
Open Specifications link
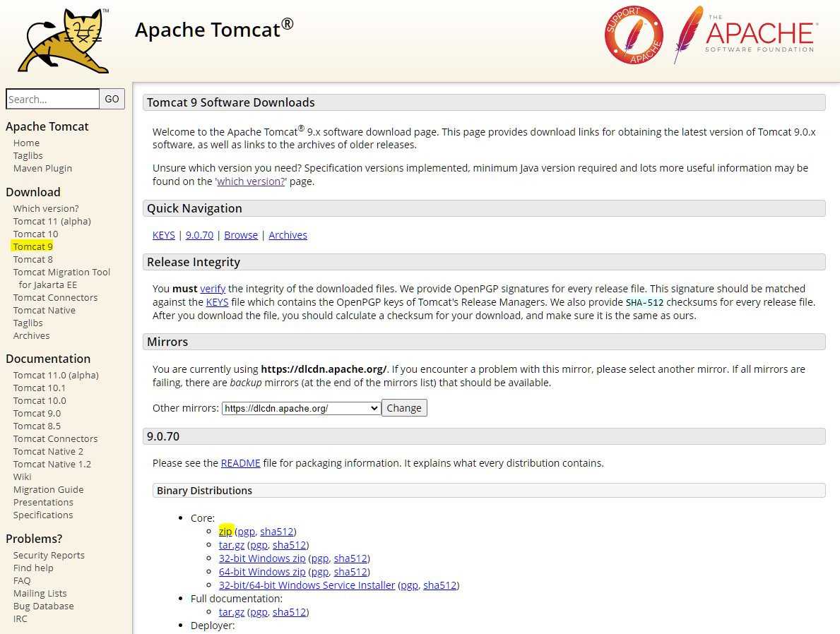pyautogui.click(x=43, y=515)
